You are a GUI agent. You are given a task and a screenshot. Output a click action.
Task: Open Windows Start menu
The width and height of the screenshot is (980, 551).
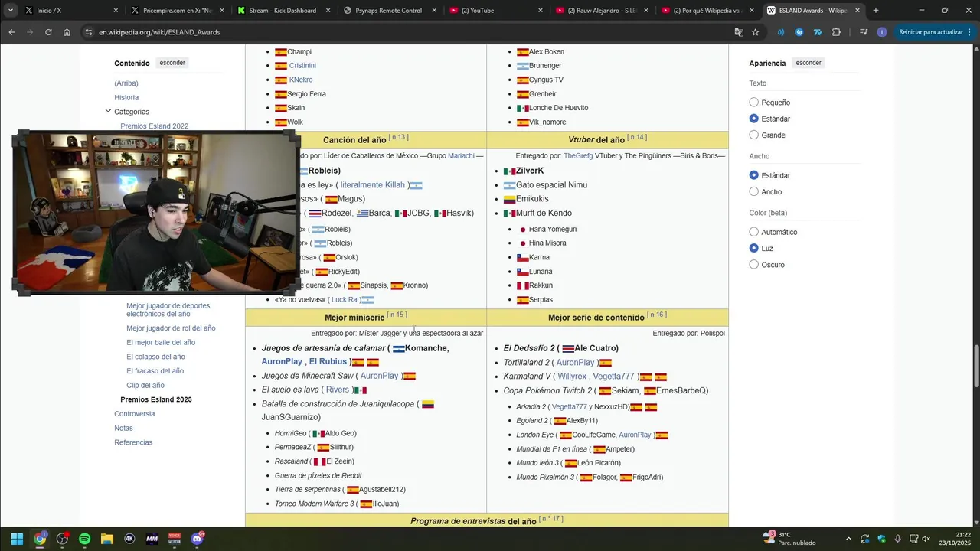17,539
